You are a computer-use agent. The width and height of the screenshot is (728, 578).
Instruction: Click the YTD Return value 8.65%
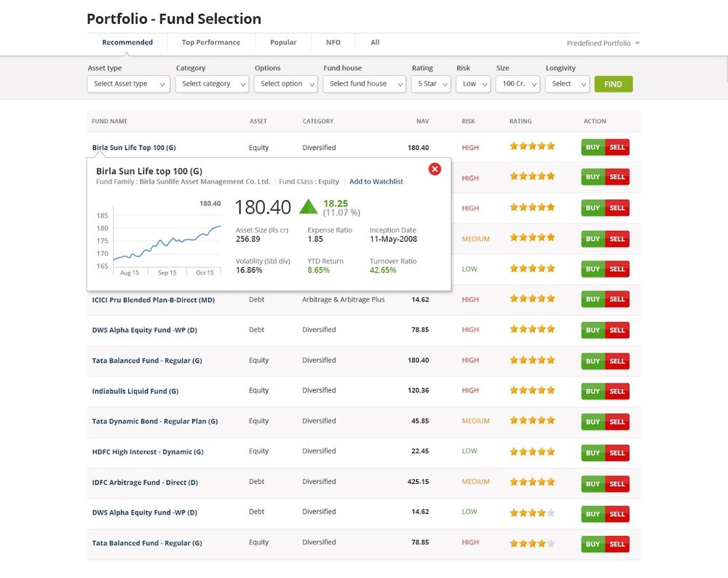319,270
